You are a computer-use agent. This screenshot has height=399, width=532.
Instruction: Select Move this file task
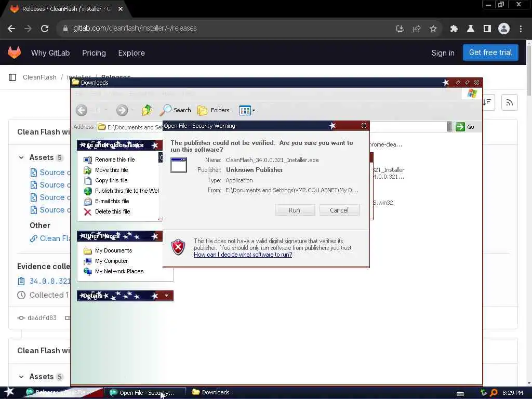coord(111,170)
